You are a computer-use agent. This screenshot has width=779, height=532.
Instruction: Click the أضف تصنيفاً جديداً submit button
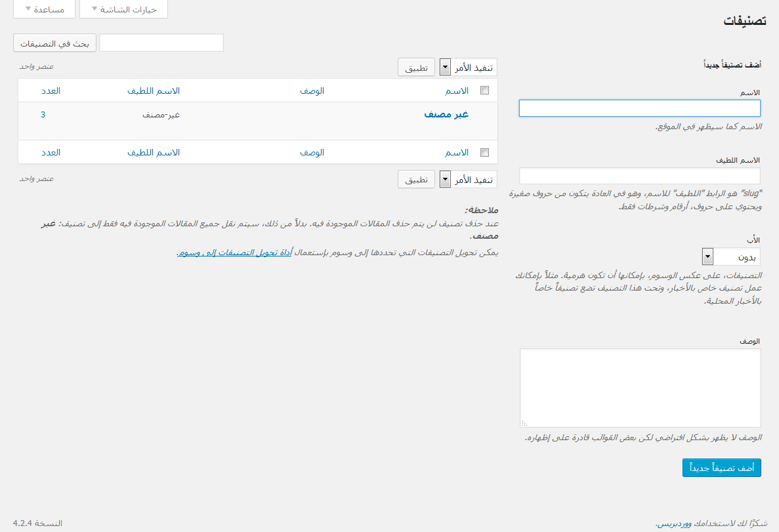tap(721, 468)
